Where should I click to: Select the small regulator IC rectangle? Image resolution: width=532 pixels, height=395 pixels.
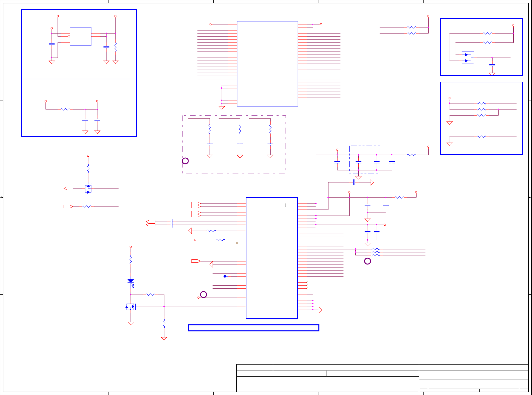point(81,36)
